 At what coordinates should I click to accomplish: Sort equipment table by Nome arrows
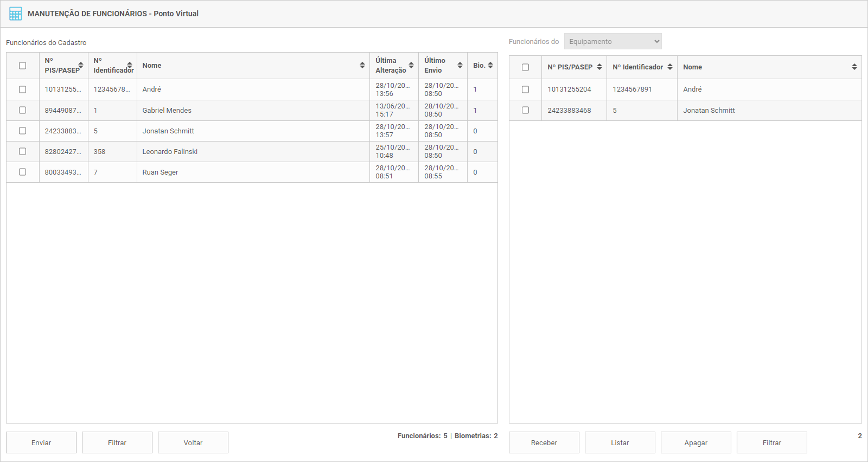point(854,67)
